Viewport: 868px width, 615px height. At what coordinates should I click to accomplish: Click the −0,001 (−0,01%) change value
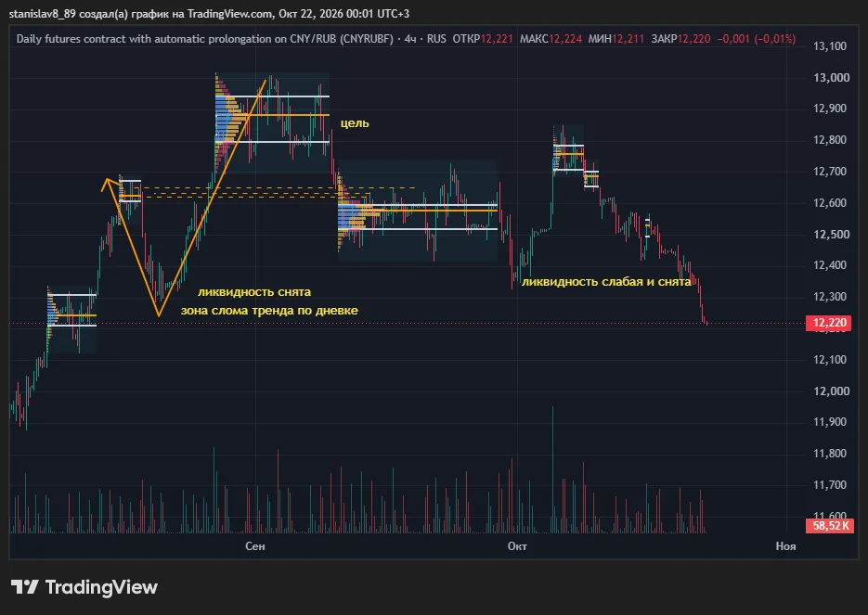757,39
